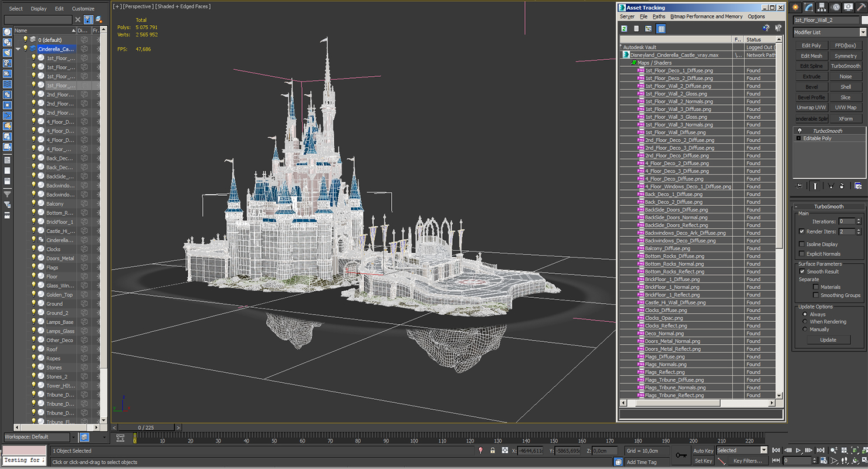
Task: Open the Paths menu in Asset Tracking
Action: (x=659, y=16)
